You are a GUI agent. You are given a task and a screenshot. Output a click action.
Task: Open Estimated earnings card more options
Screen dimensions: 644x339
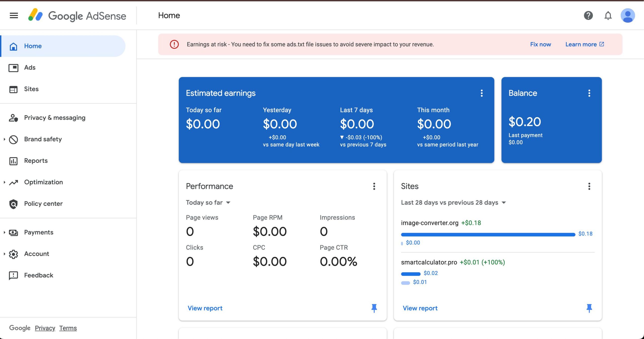481,93
